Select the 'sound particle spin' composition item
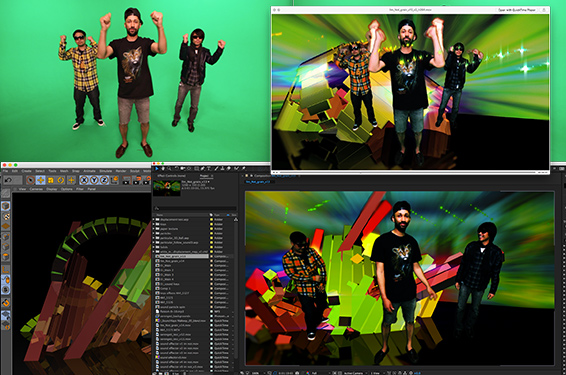This screenshot has height=375, width=566. [x=173, y=307]
